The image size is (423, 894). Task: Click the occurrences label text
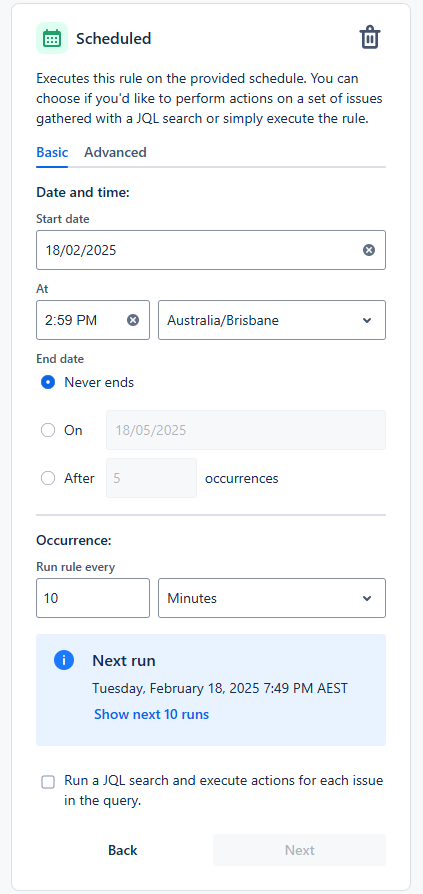[242, 478]
